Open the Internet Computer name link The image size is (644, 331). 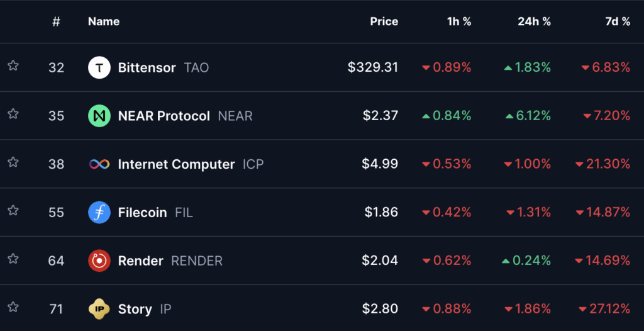[176, 164]
